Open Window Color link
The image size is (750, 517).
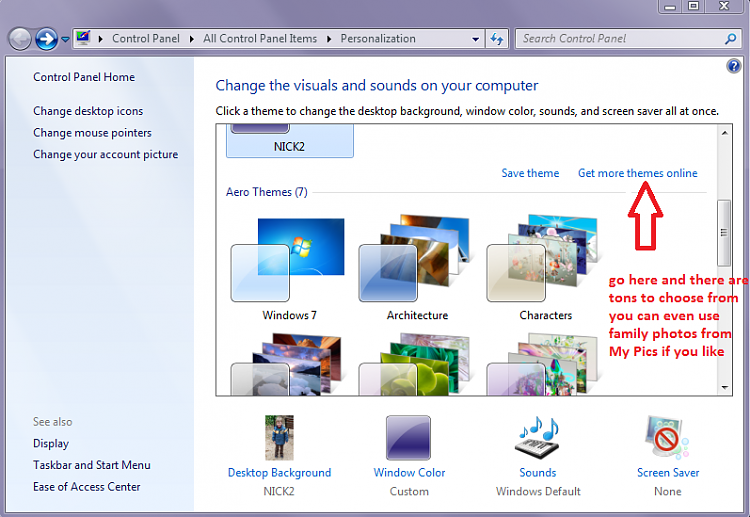[409, 473]
